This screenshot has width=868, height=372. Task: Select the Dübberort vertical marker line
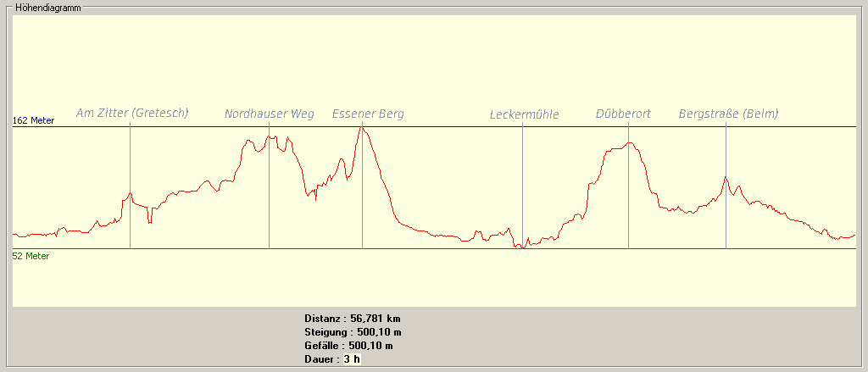click(x=628, y=203)
